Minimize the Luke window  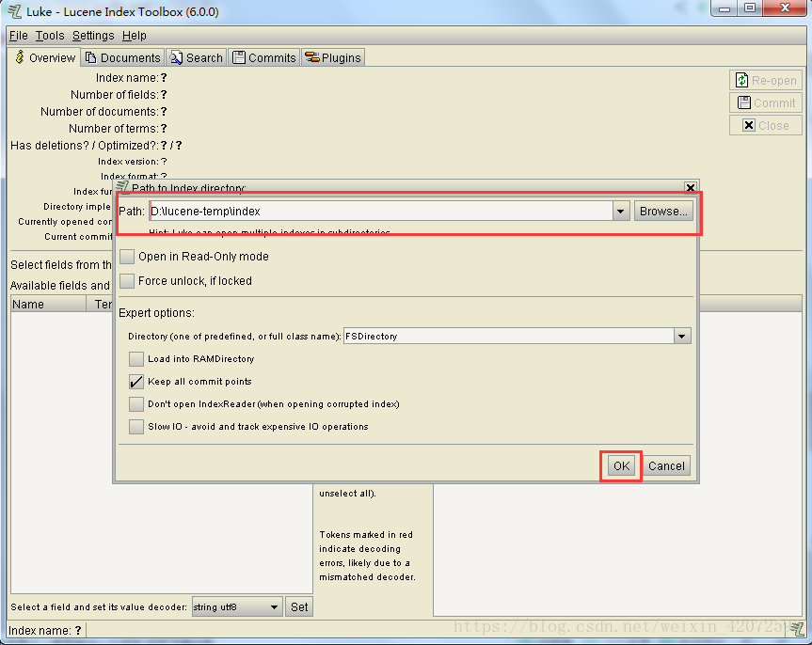(x=724, y=8)
